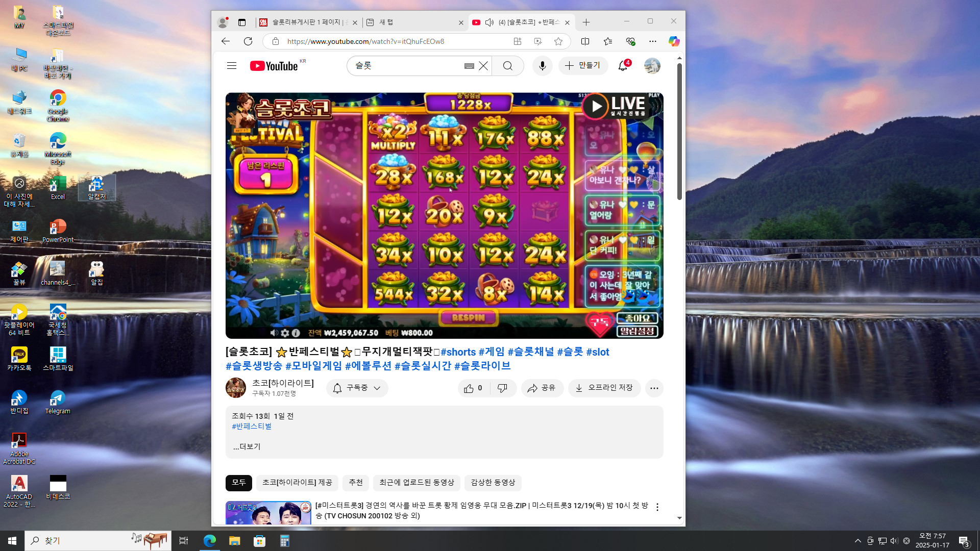Select the 모두 filter chip

pyautogui.click(x=239, y=483)
